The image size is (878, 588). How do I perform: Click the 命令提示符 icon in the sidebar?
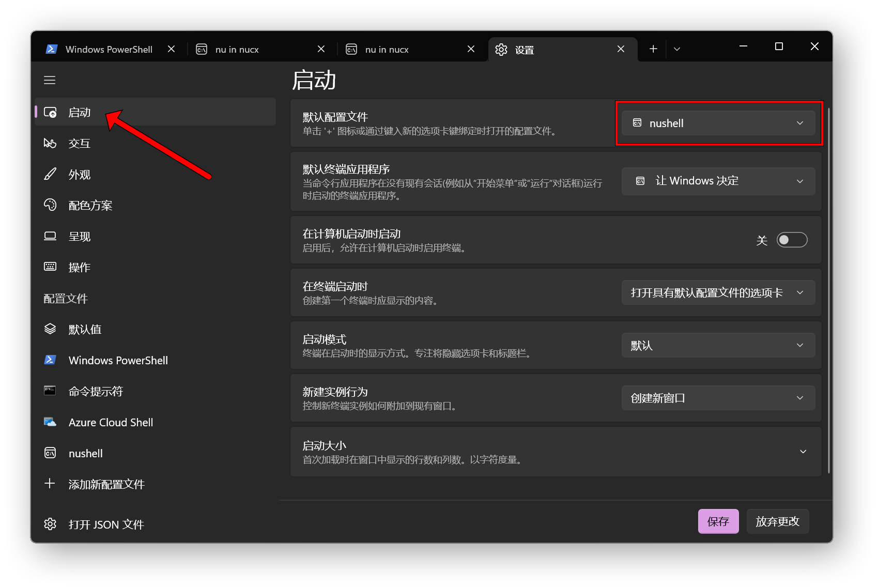click(x=50, y=391)
